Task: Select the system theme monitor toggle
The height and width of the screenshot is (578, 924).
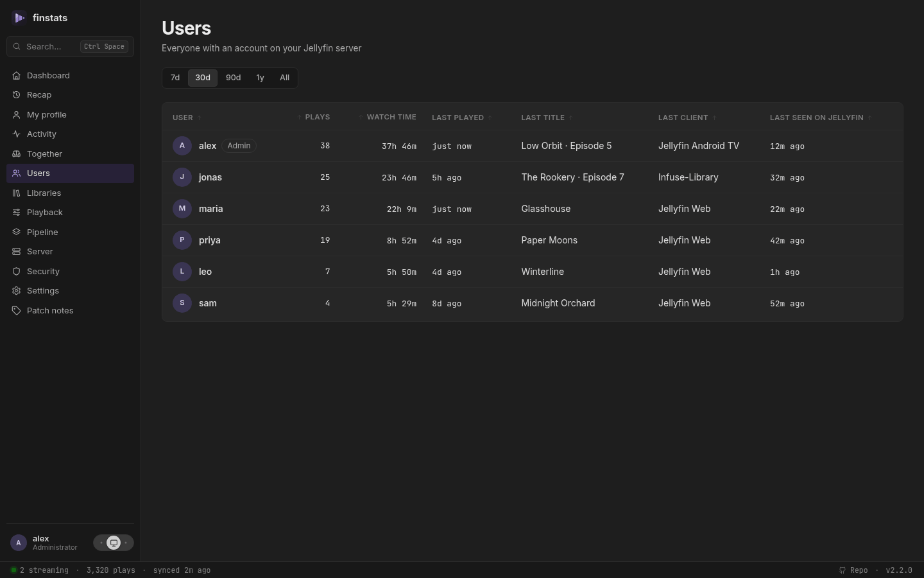Action: pos(114,543)
